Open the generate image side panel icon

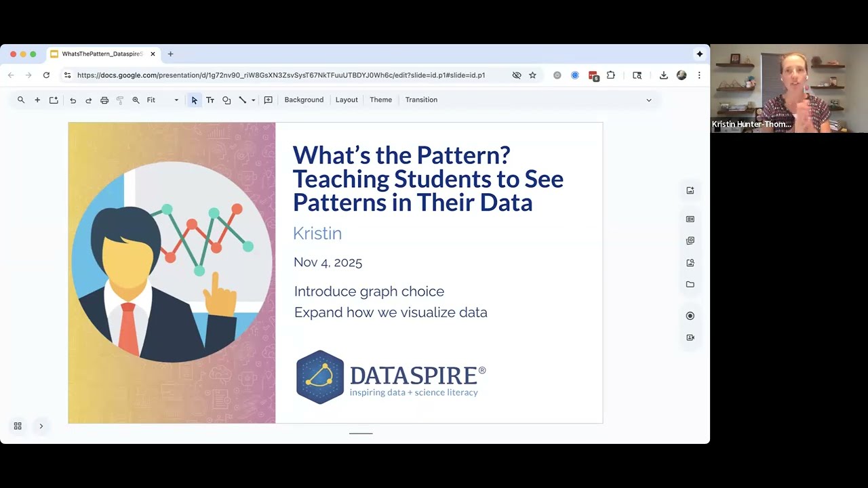[x=690, y=190]
